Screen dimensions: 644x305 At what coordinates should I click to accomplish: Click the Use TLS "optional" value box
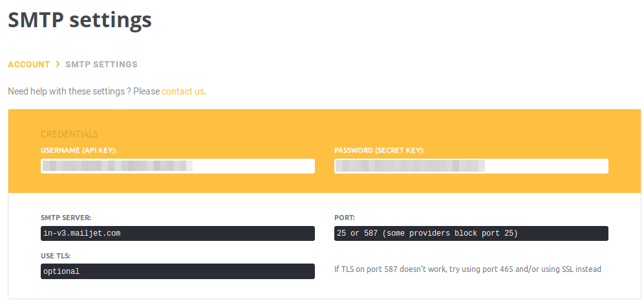(177, 271)
